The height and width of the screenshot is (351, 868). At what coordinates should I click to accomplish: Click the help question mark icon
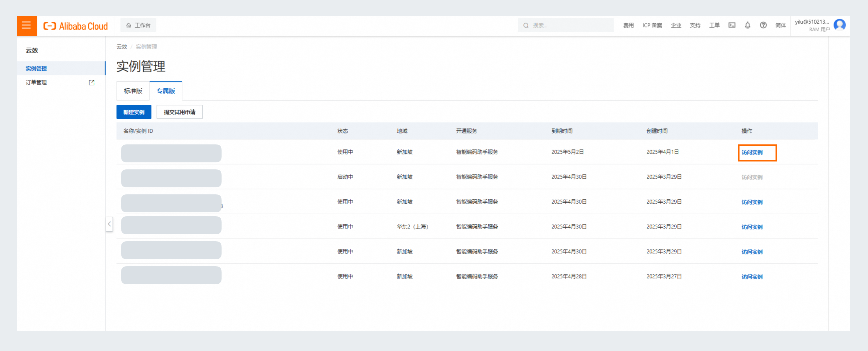point(763,25)
